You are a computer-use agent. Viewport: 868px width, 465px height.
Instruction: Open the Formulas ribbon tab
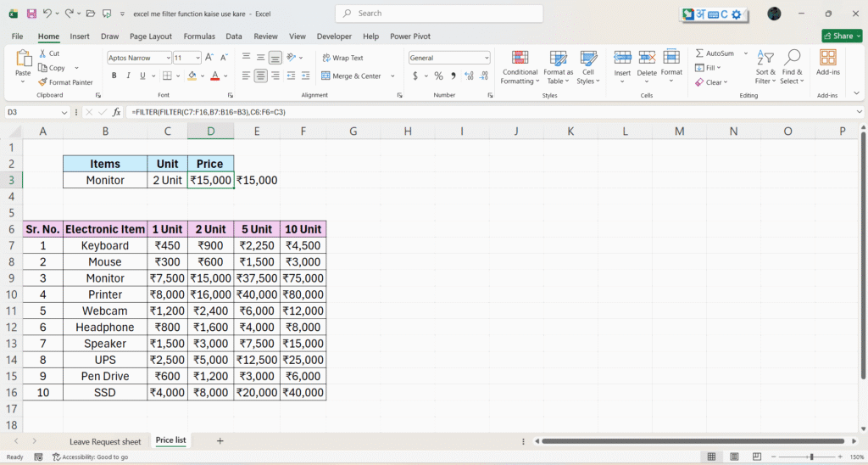pos(199,36)
